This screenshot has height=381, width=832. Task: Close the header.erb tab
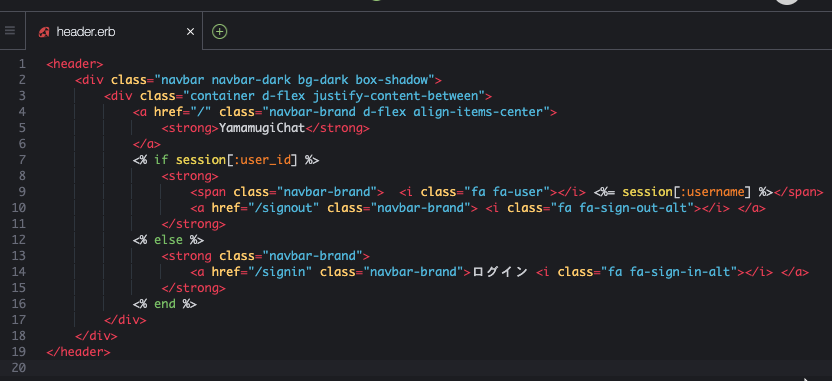(x=190, y=32)
